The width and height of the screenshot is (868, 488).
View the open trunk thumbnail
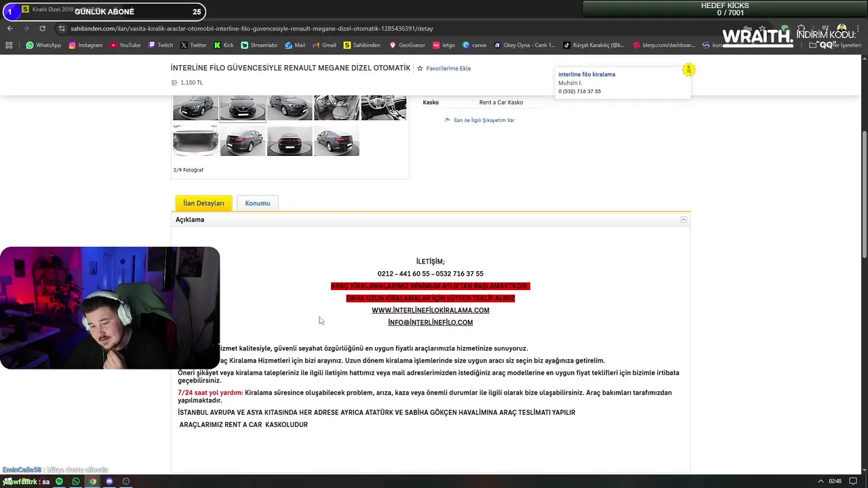click(x=195, y=141)
